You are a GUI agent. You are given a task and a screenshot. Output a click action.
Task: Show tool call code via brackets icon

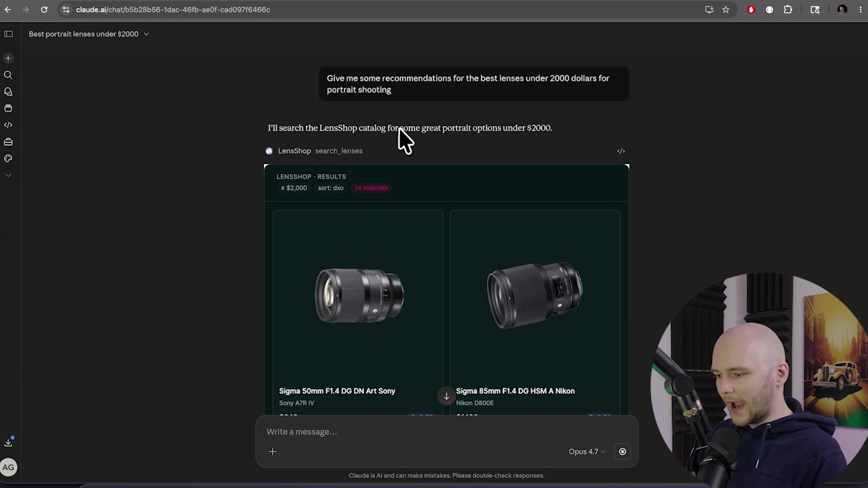(621, 151)
